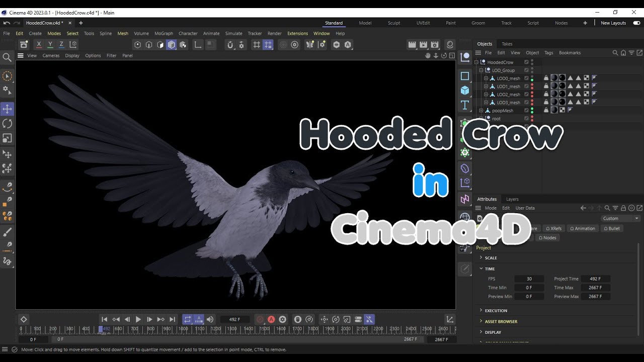Select the Scale tool in the left toolbar
The image size is (644, 362).
pos(7,138)
